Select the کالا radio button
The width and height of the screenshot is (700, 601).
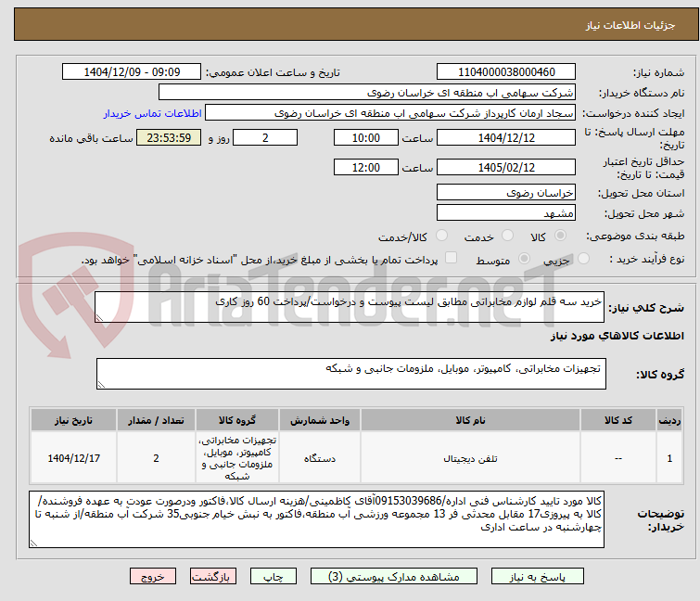click(x=560, y=236)
